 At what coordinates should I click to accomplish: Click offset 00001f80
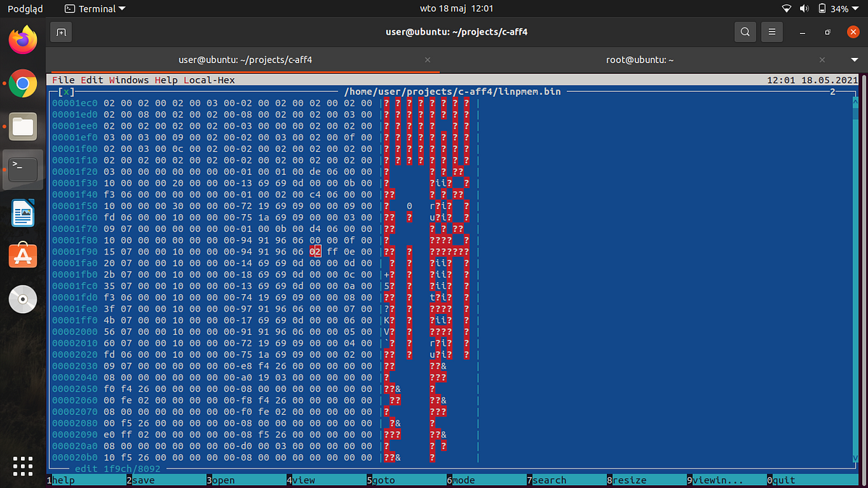tap(75, 240)
